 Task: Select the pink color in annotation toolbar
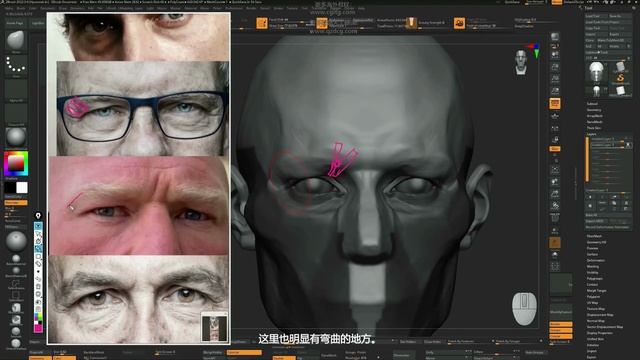point(38,328)
